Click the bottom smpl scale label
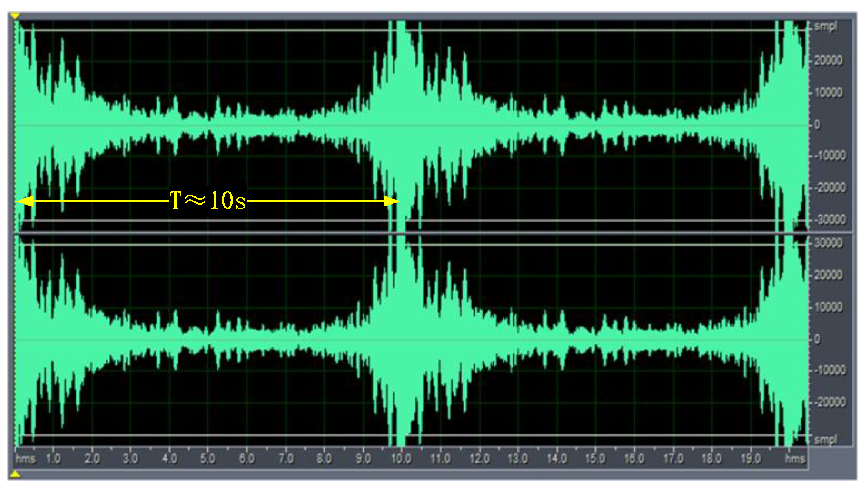The image size is (868, 488). point(825,440)
